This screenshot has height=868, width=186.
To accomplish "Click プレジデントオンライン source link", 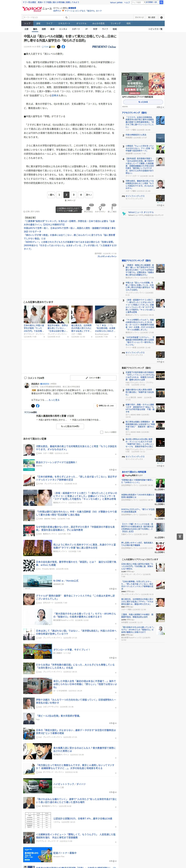I will pos(107,256).
